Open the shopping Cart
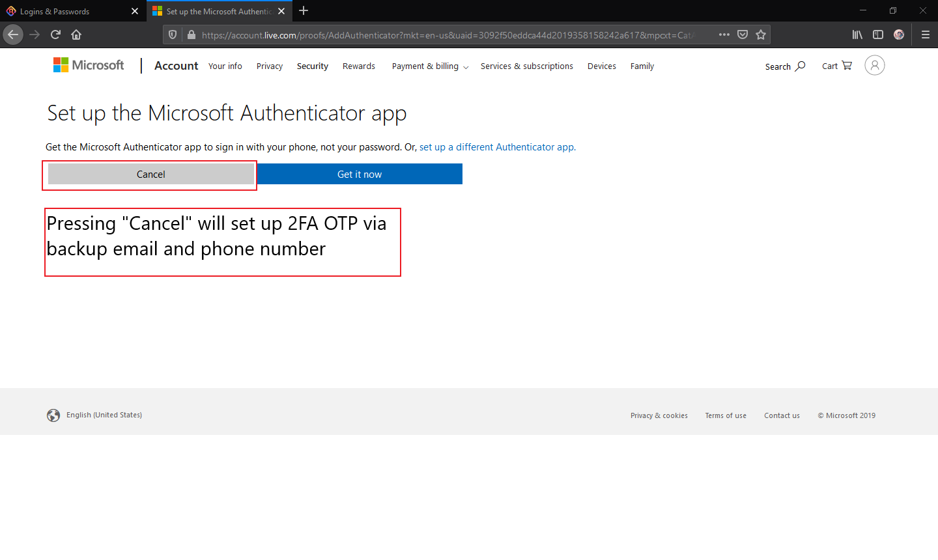Image resolution: width=938 pixels, height=560 pixels. [x=836, y=66]
